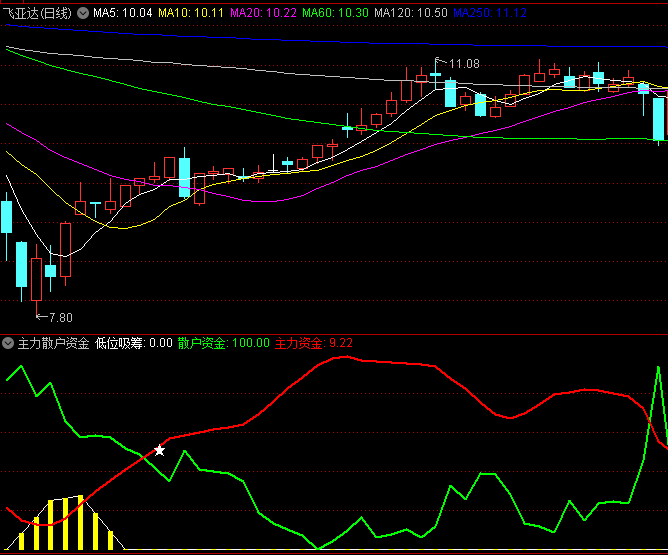Select the MA10: 10.11 label

[191, 13]
